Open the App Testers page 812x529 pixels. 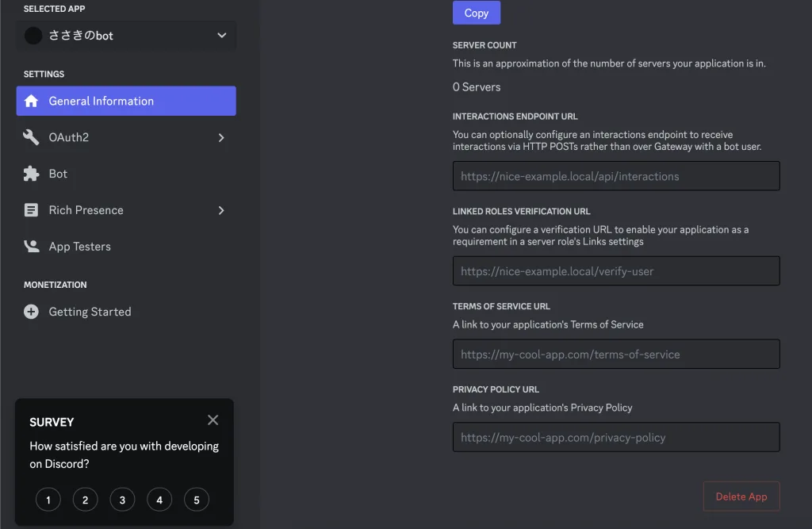(126, 246)
